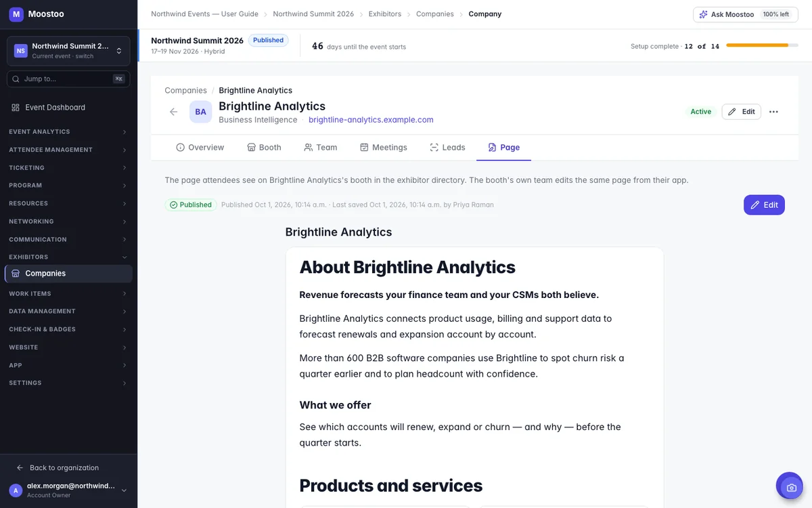Click the header Edit button with pencil
The width and height of the screenshot is (812, 508).
(x=742, y=112)
